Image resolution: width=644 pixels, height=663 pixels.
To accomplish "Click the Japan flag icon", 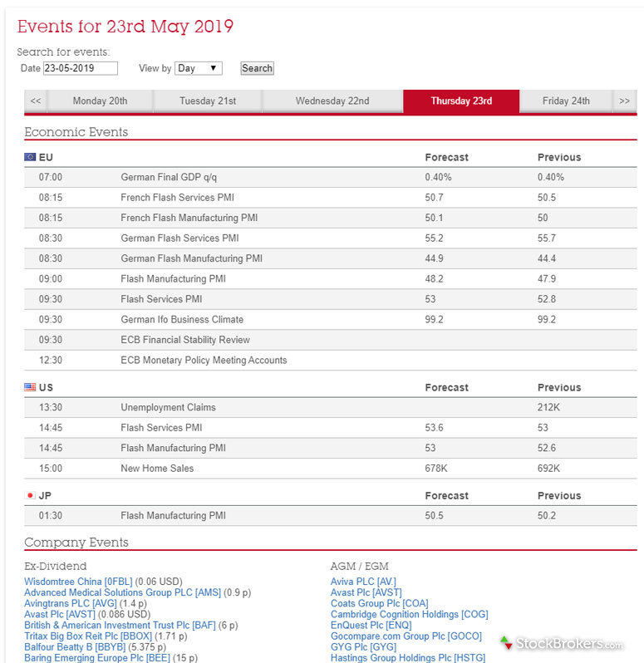I will [30, 495].
